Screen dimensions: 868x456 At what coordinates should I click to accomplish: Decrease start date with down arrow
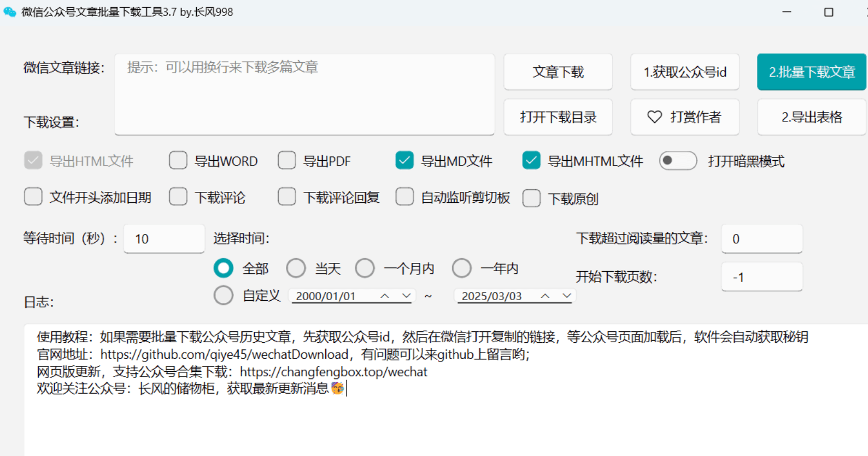[406, 296]
